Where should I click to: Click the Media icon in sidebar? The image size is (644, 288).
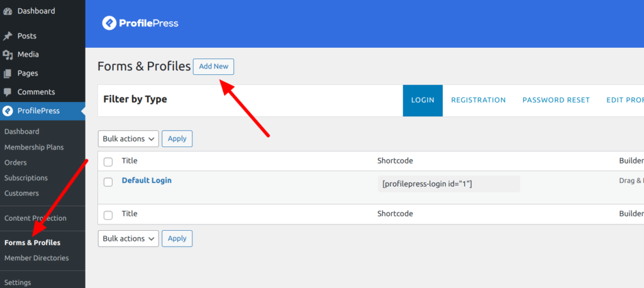click(8, 55)
